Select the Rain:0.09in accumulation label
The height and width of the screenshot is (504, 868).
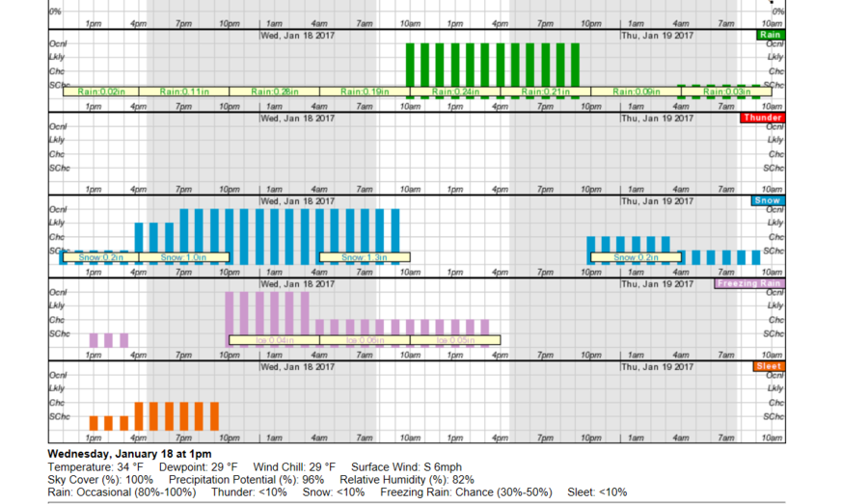[x=636, y=92]
